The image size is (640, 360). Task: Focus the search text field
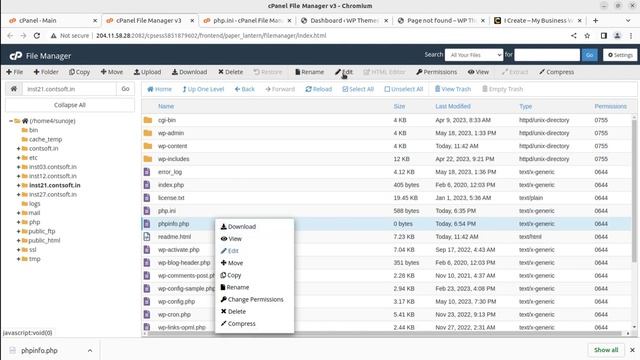pos(547,55)
